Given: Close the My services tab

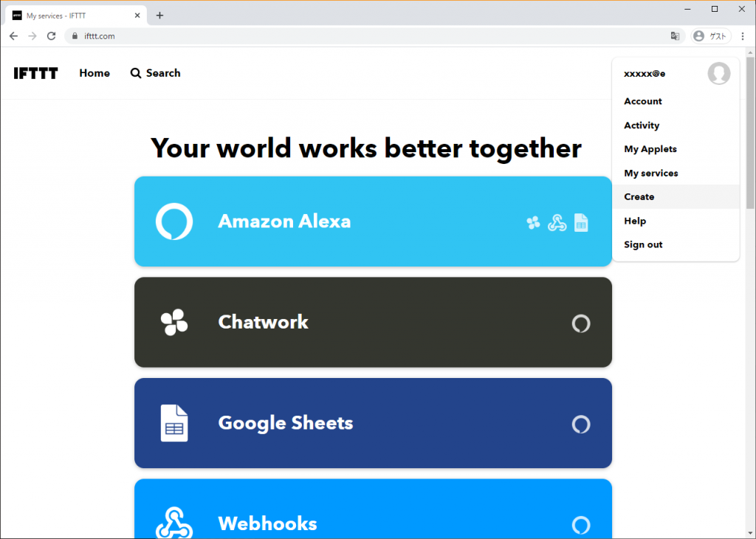Looking at the screenshot, I should point(137,16).
